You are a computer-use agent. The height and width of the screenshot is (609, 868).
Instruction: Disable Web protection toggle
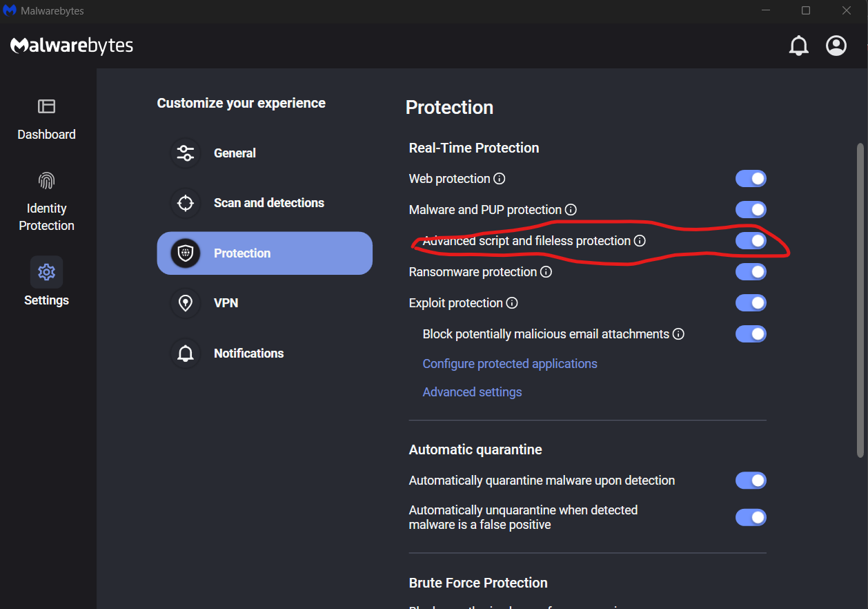click(x=751, y=179)
